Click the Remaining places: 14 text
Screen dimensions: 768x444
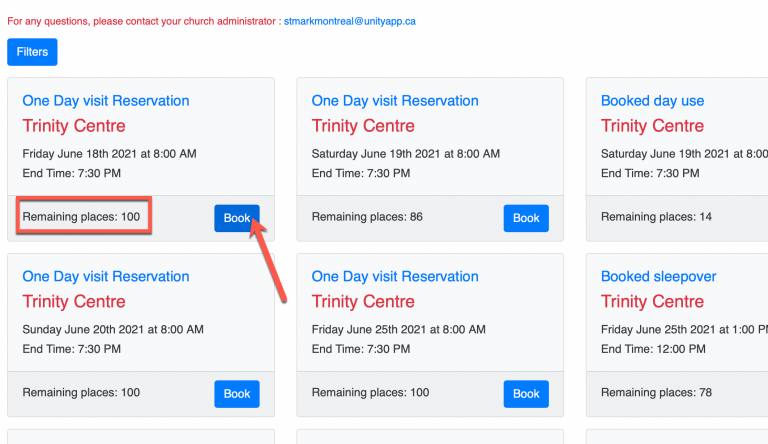[x=656, y=217]
